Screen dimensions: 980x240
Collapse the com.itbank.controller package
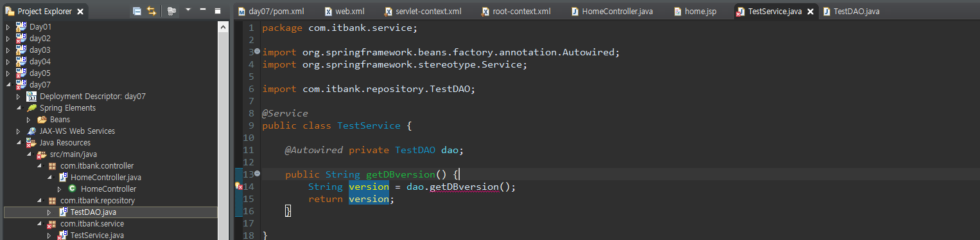(39, 166)
